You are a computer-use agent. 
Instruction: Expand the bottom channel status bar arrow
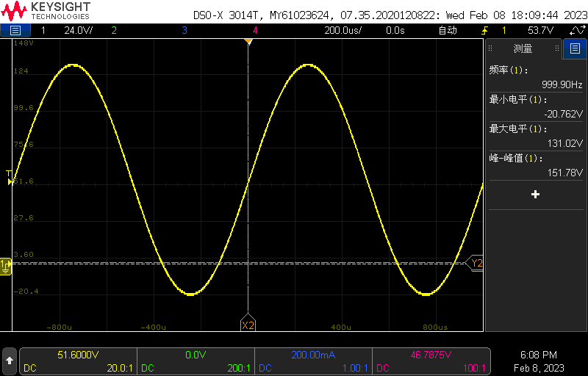coord(10,361)
